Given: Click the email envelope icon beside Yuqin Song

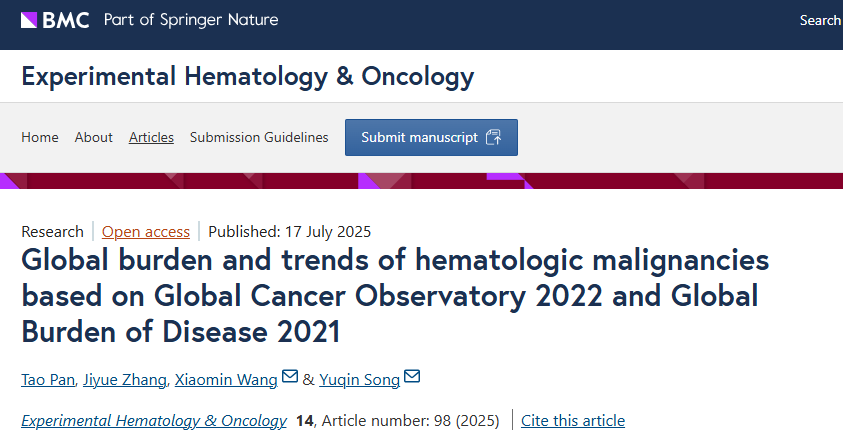Looking at the screenshot, I should [x=412, y=377].
